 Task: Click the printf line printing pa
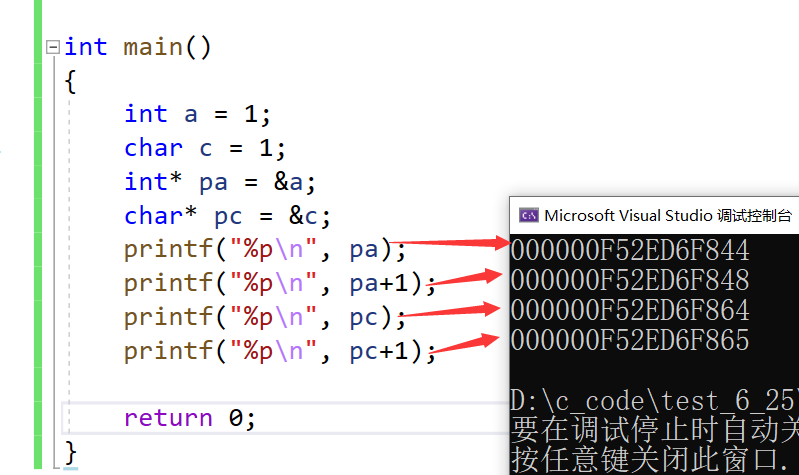pos(265,250)
